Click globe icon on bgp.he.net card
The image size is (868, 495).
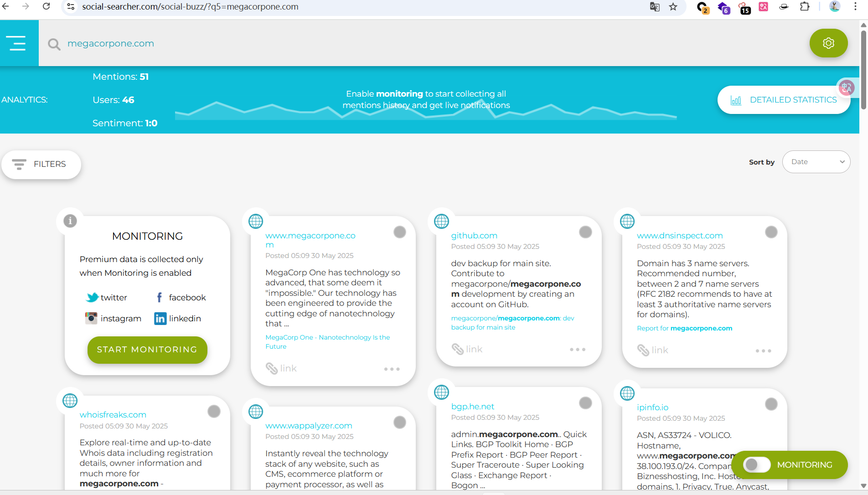441,392
